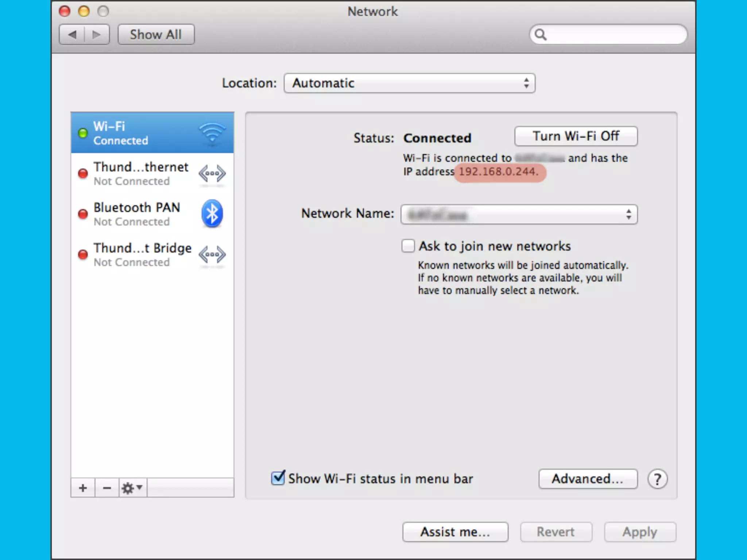The image size is (747, 560).
Task: Open Advanced Wi-Fi settings
Action: click(x=588, y=479)
